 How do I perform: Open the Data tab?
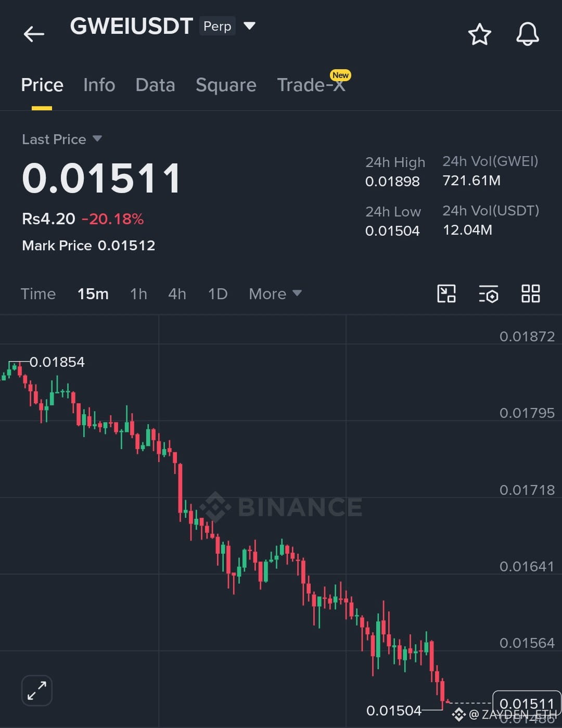[155, 85]
